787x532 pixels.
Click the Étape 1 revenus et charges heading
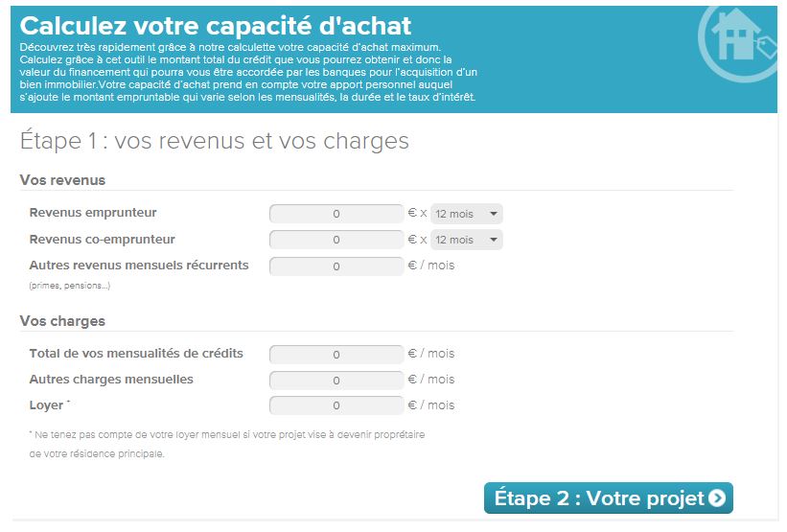215,141
